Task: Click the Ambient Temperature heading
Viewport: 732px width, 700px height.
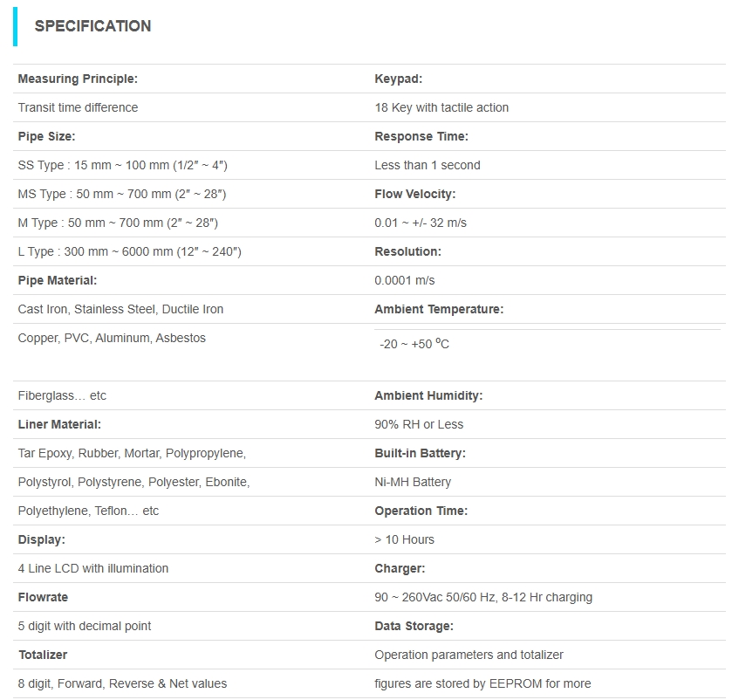Action: [439, 309]
